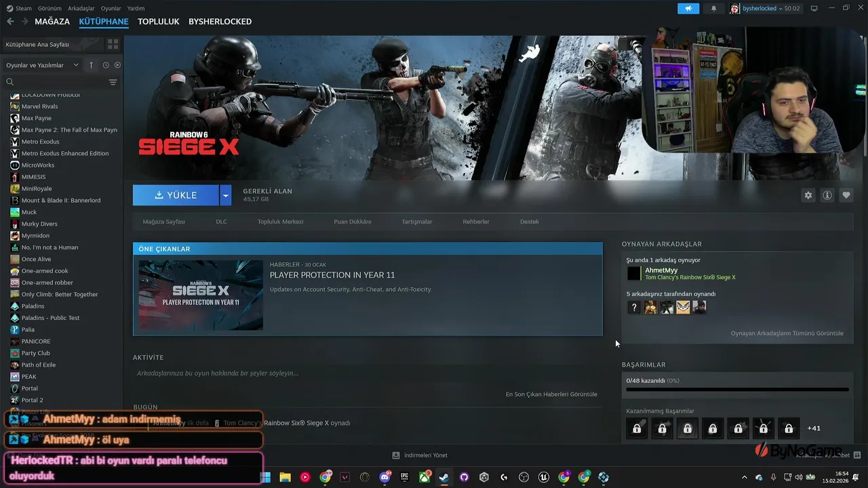868x488 pixels.
Task: Select PEAK in the game list
Action: (29, 377)
